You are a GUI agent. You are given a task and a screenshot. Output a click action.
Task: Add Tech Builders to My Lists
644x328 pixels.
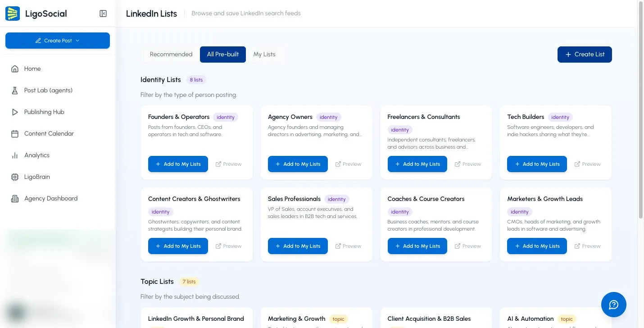537,164
